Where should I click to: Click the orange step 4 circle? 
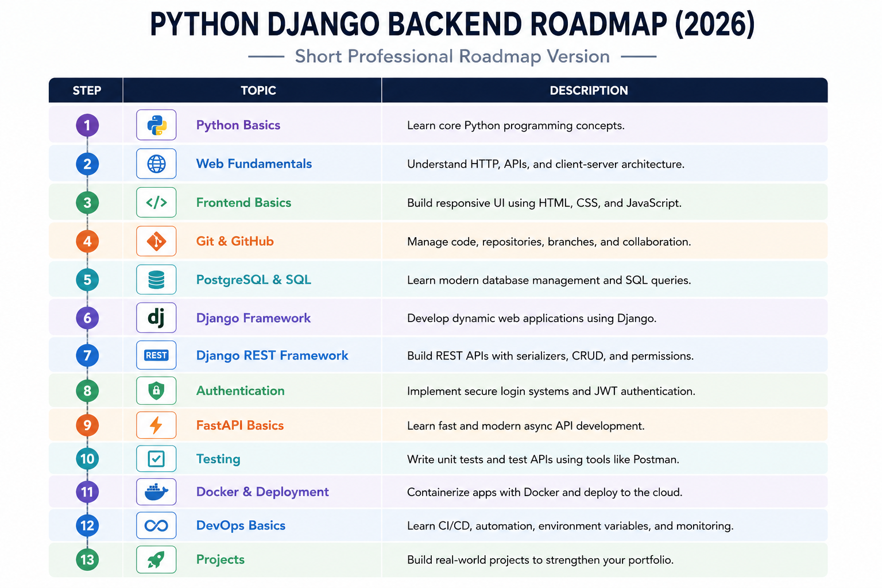tap(87, 241)
